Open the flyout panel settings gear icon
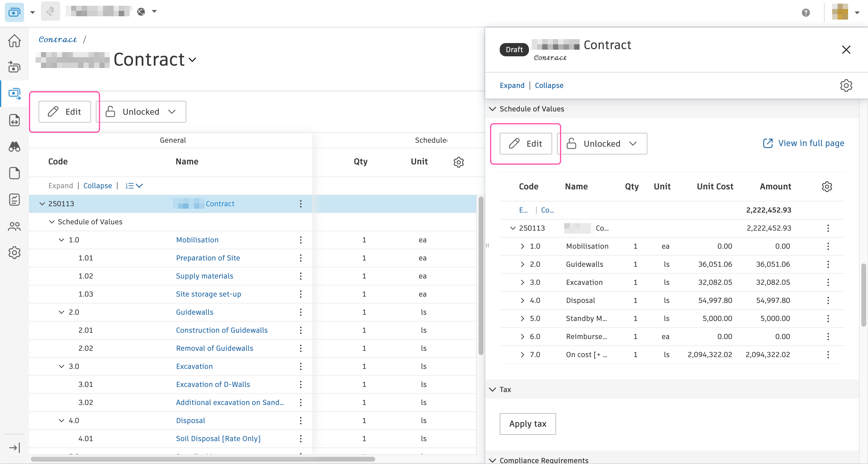Viewport: 868px width, 464px height. 846,86
